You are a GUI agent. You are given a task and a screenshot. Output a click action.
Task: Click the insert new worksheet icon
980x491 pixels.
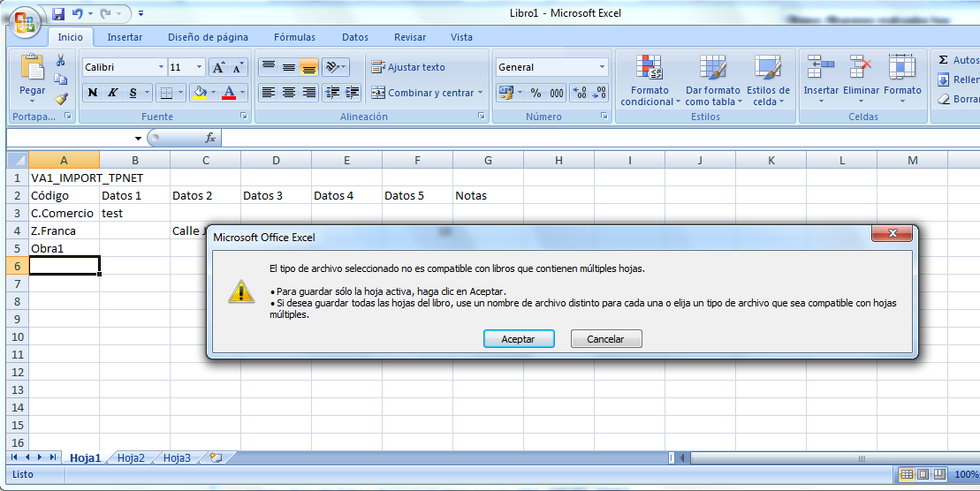217,458
